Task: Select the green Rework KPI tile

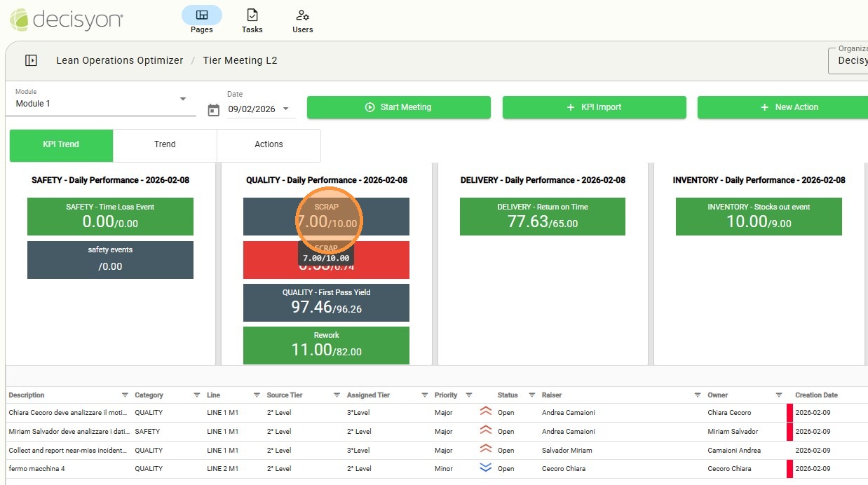Action: coord(326,345)
